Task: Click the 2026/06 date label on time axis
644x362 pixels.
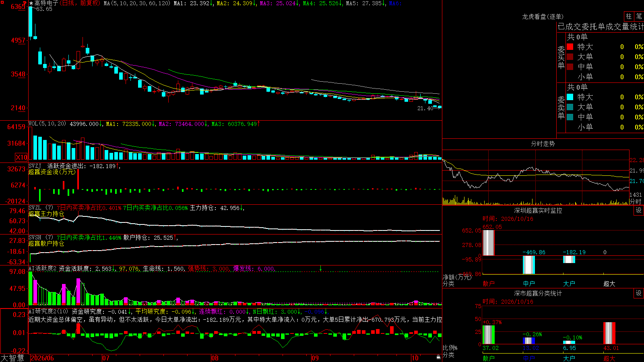Action: coord(42,358)
